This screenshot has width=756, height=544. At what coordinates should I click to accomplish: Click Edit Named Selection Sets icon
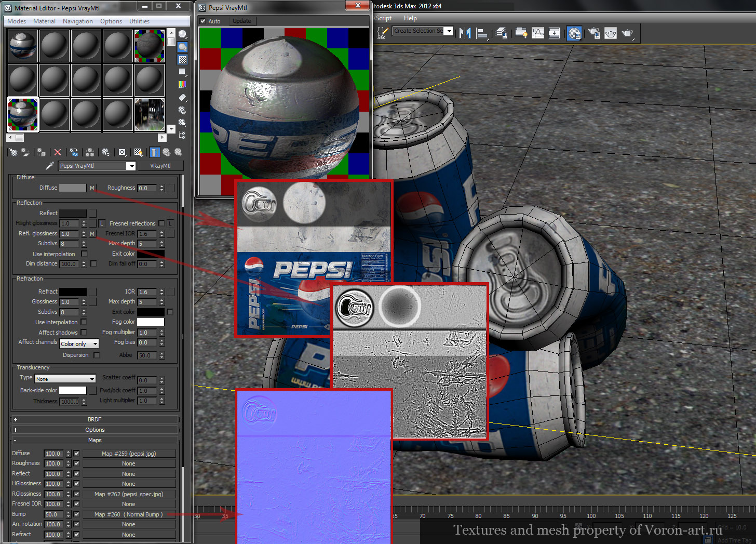pyautogui.click(x=382, y=33)
